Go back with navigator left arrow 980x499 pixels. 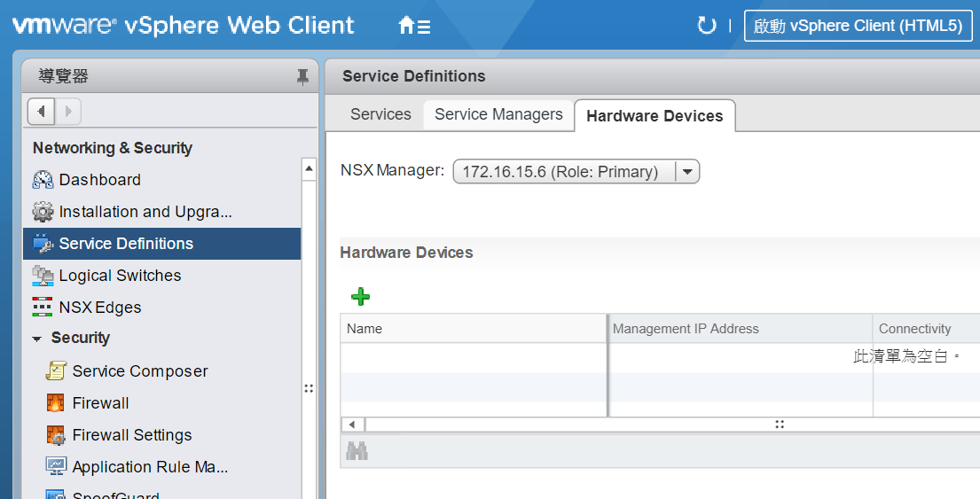42,112
